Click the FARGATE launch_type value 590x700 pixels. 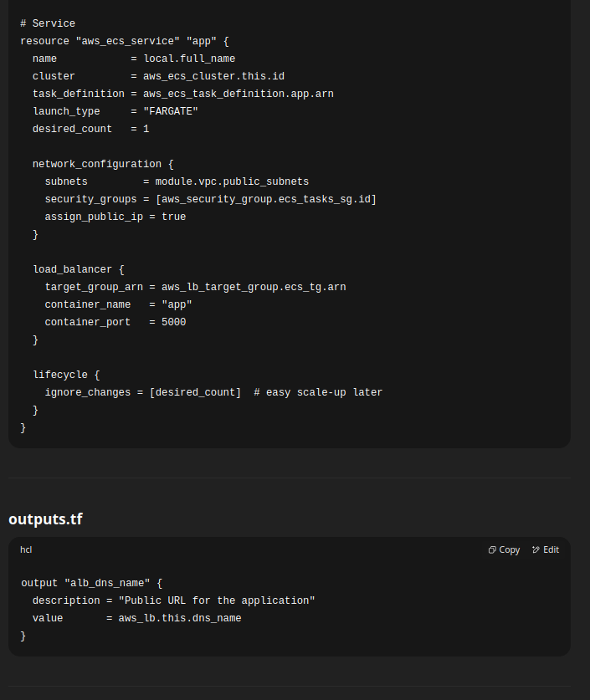[170, 110]
